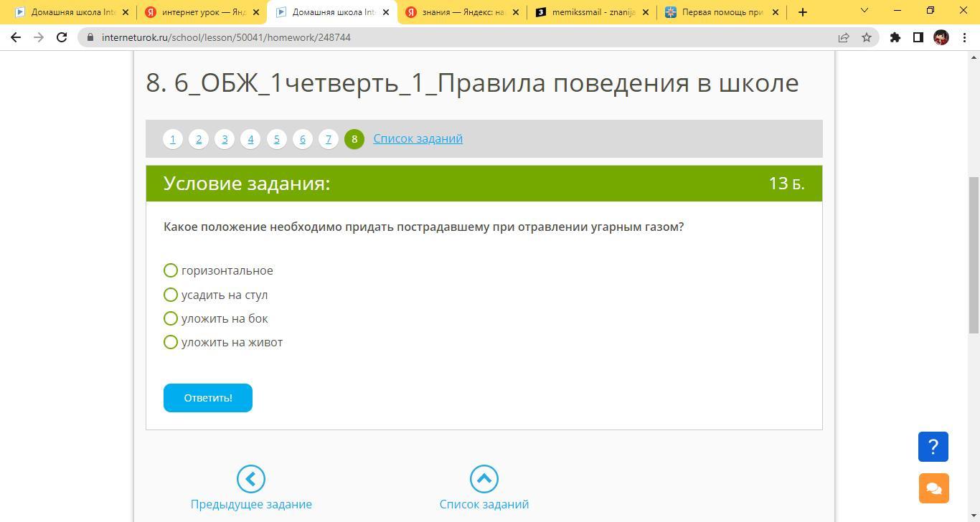
Task: Open the Chrome three-dot menu
Action: click(963, 37)
